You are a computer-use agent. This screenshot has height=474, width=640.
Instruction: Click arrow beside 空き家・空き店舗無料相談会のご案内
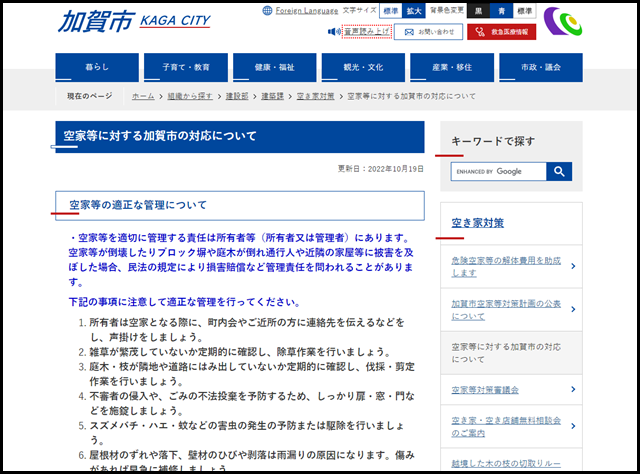[573, 426]
